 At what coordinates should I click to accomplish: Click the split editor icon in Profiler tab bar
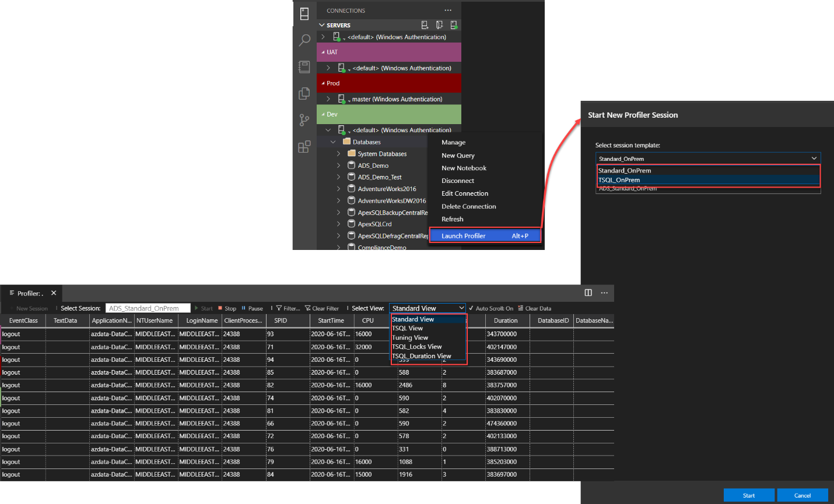point(588,292)
